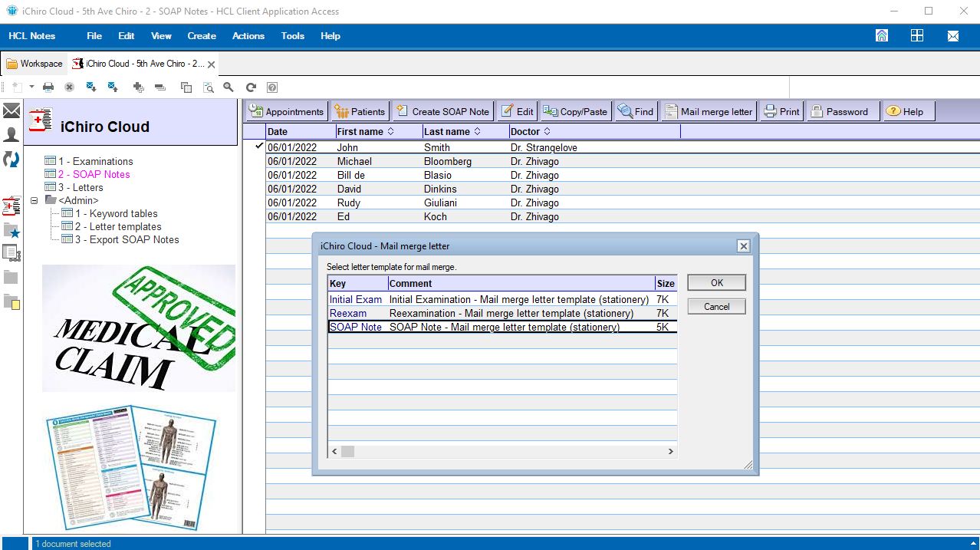This screenshot has width=980, height=550.
Task: Click the iChiro Cloud bookmark icon in the sidebar
Action: coord(12,206)
